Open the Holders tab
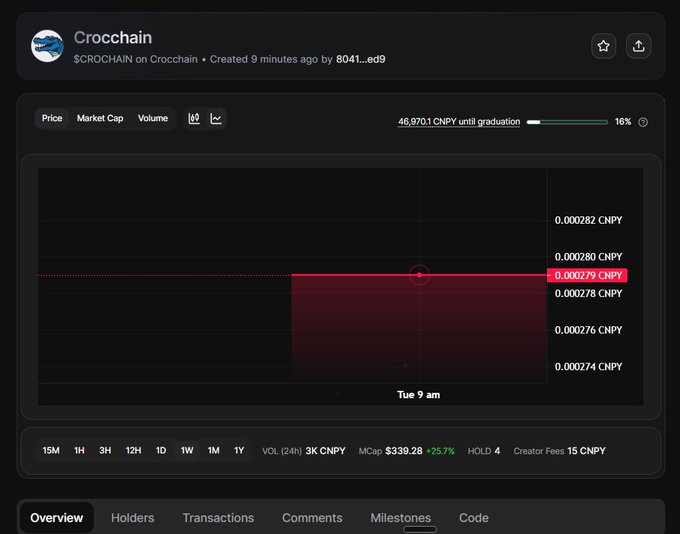 click(x=133, y=518)
